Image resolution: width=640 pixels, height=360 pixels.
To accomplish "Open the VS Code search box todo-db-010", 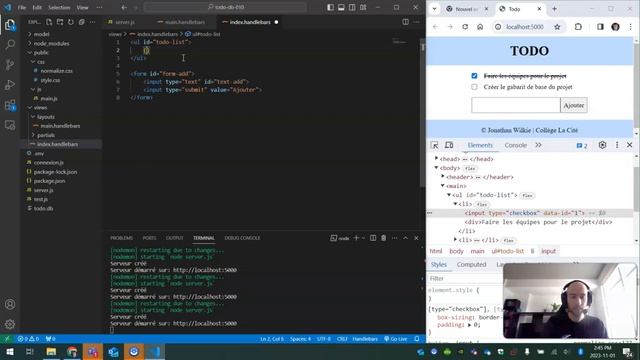I will click(225, 7).
